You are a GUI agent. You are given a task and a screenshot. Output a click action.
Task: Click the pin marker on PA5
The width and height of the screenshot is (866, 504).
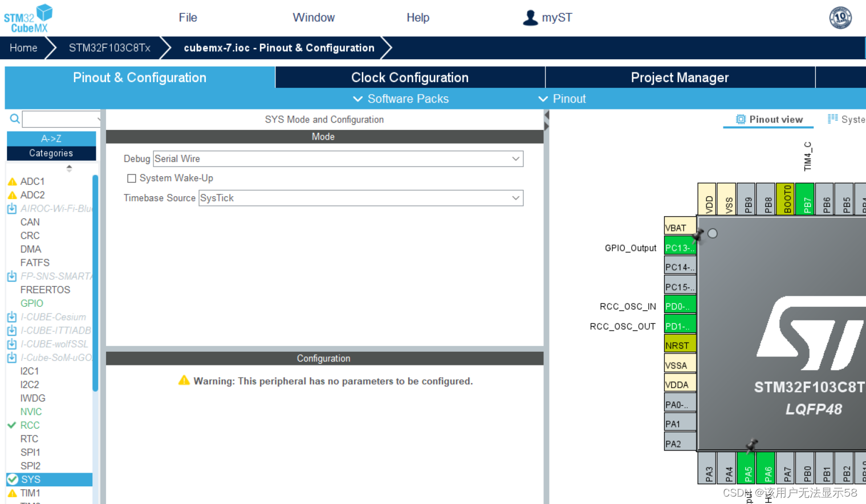click(752, 445)
